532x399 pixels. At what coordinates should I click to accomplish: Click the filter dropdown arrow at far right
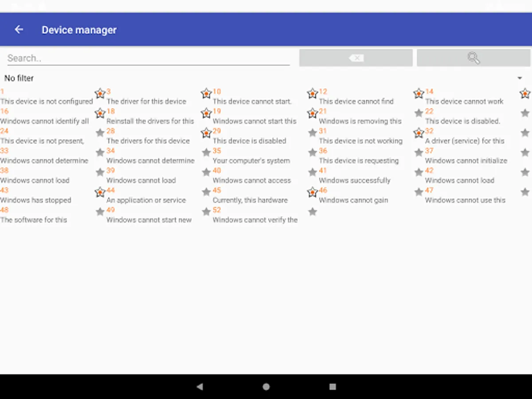[x=520, y=78]
